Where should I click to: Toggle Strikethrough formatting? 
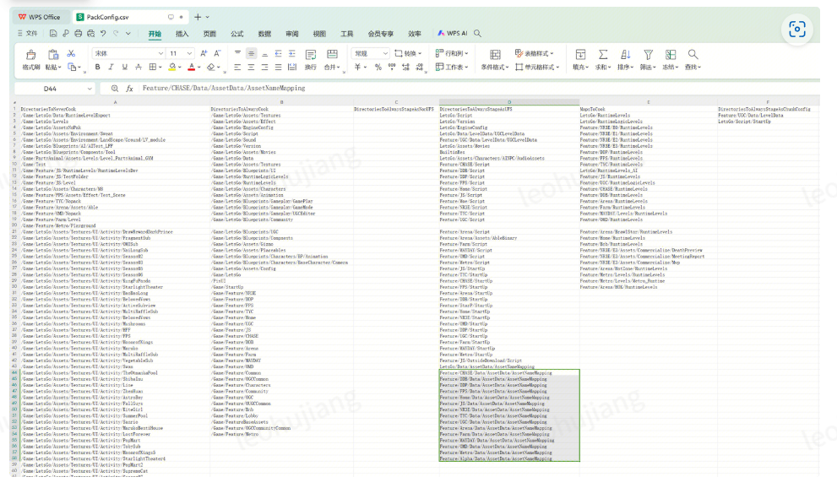(139, 68)
